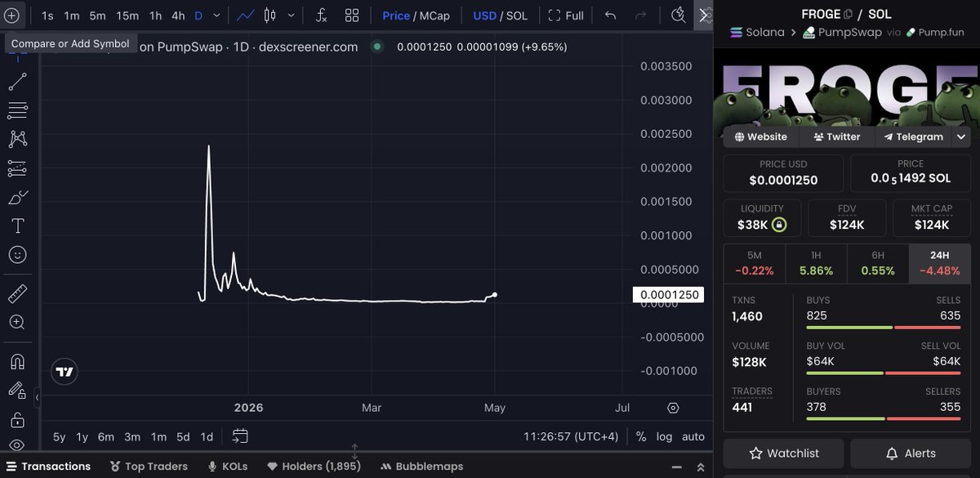This screenshot has width=980, height=478.
Task: Select the Text annotation tool
Action: click(x=17, y=226)
